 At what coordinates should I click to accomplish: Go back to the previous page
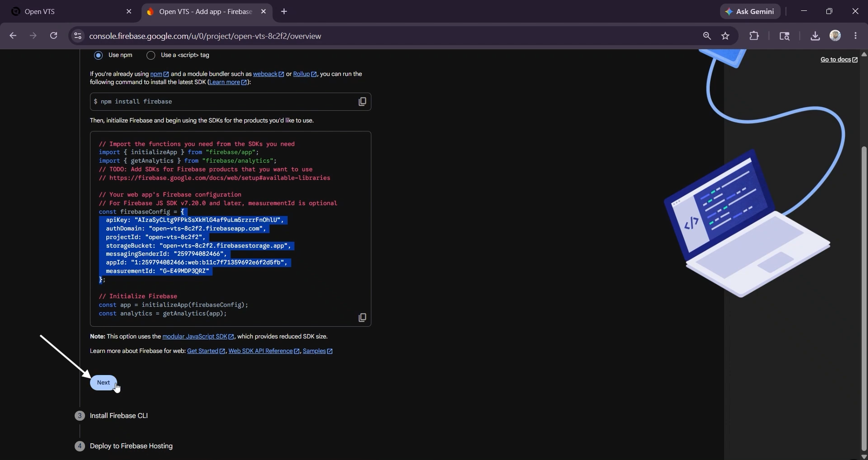[13, 36]
